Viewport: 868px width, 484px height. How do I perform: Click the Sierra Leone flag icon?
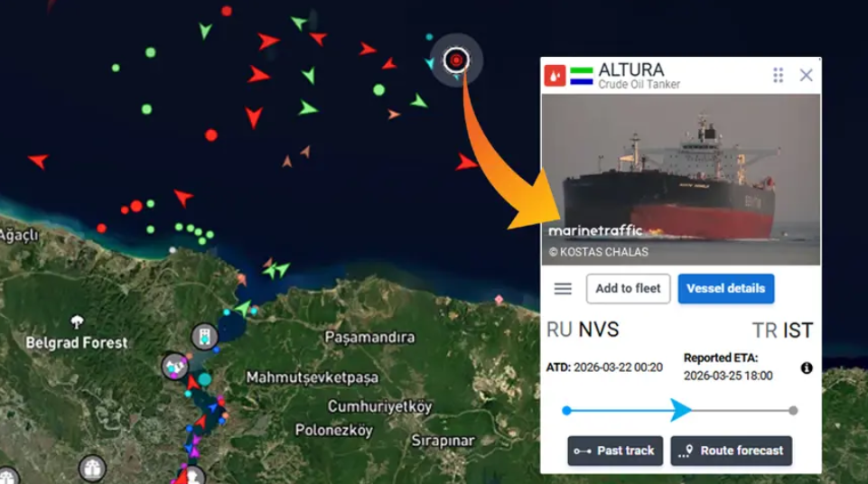tap(582, 76)
